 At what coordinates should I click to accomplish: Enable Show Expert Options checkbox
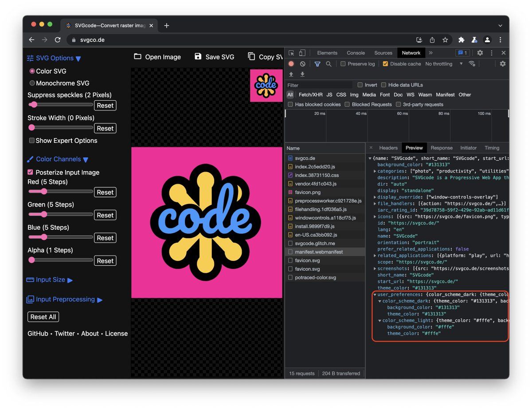pos(31,141)
